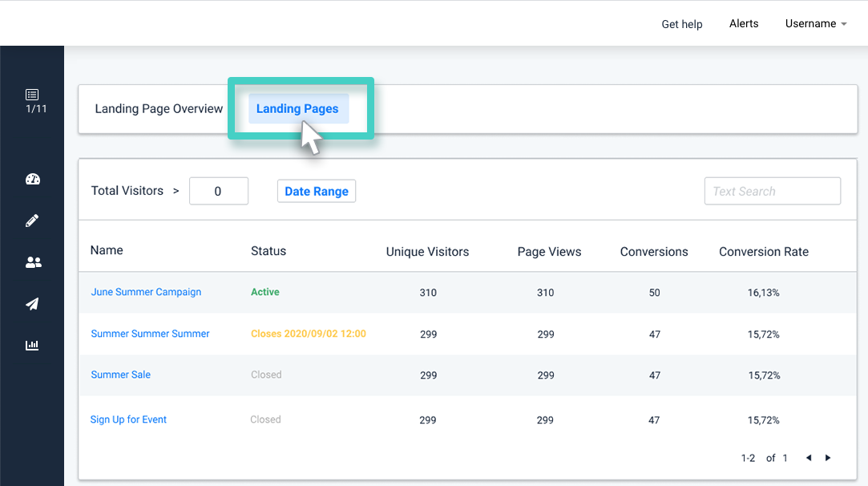Screen dimensions: 868x486
Task: Click the Get help link
Action: (682, 24)
